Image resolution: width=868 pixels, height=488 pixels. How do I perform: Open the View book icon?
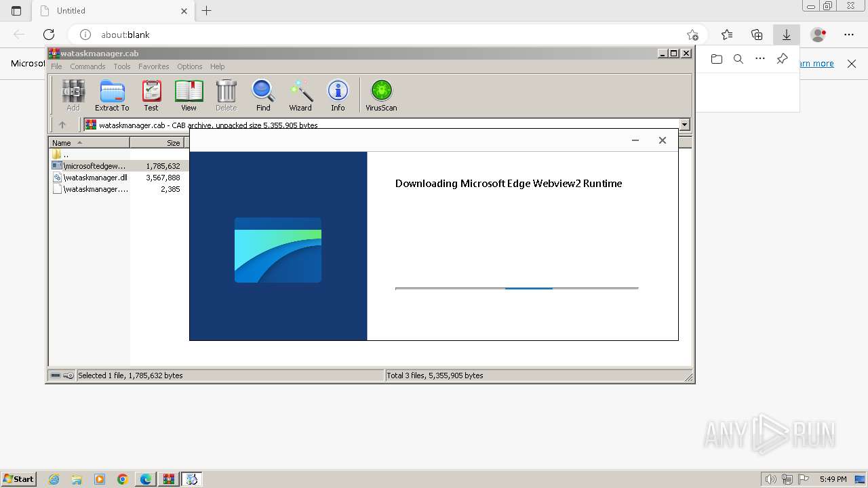click(x=189, y=95)
